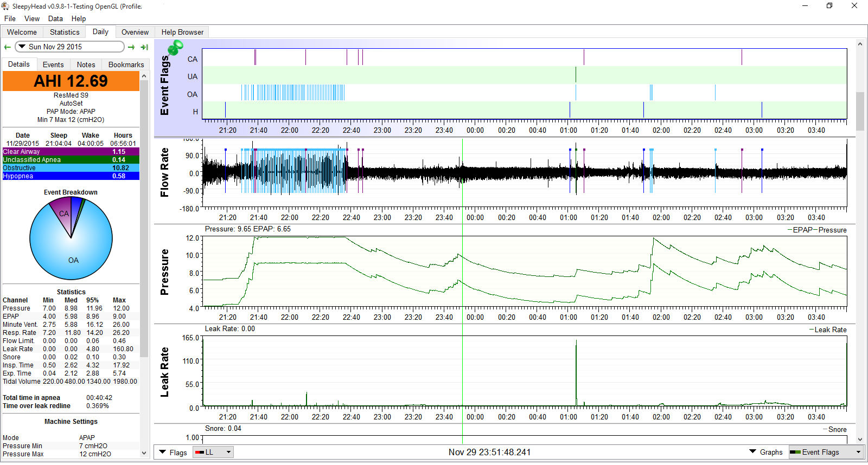Screen dimensions: 868x465
Task: Open the Event Flags graph combo box
Action: coord(826,452)
